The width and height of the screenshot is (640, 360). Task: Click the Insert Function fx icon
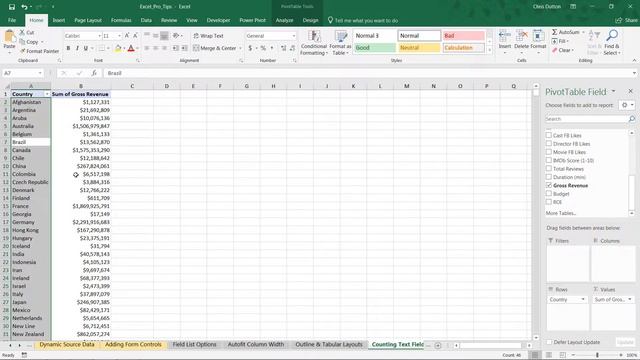(94, 73)
